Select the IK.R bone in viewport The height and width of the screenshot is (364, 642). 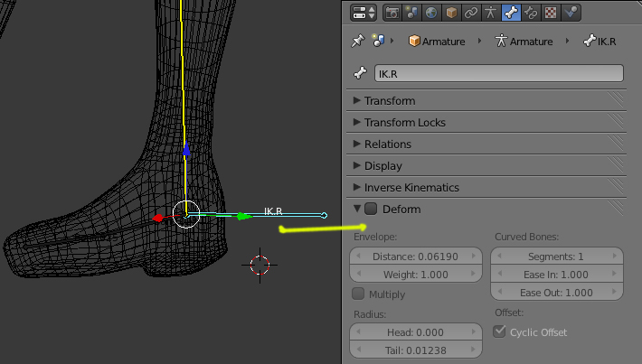click(256, 215)
